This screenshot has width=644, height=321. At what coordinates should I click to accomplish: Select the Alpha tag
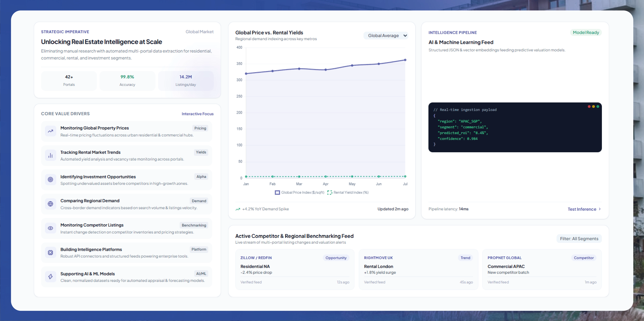pyautogui.click(x=201, y=177)
